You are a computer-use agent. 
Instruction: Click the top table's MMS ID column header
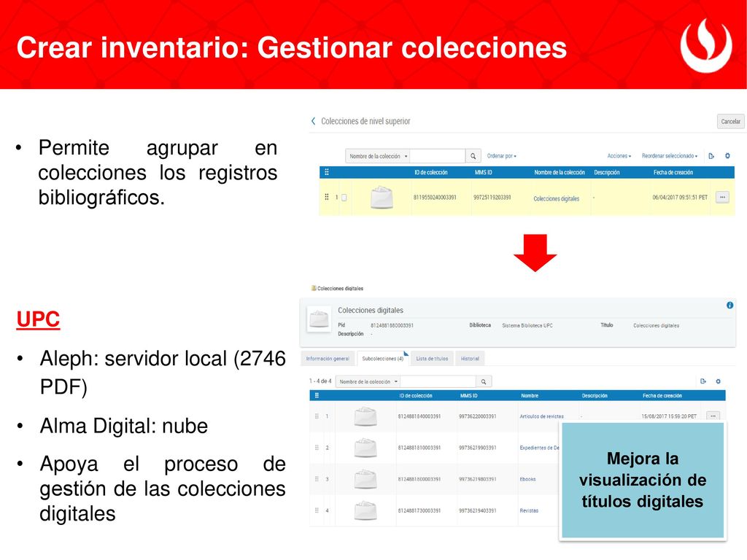(x=483, y=172)
